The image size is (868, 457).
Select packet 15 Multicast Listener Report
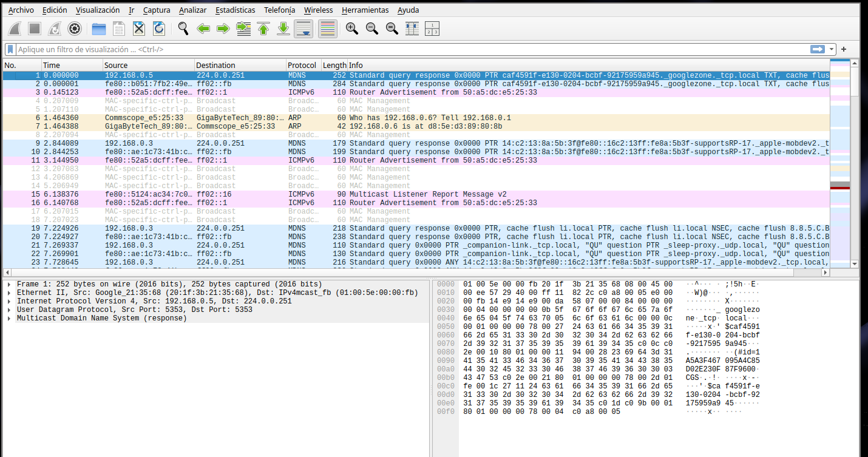click(x=416, y=194)
